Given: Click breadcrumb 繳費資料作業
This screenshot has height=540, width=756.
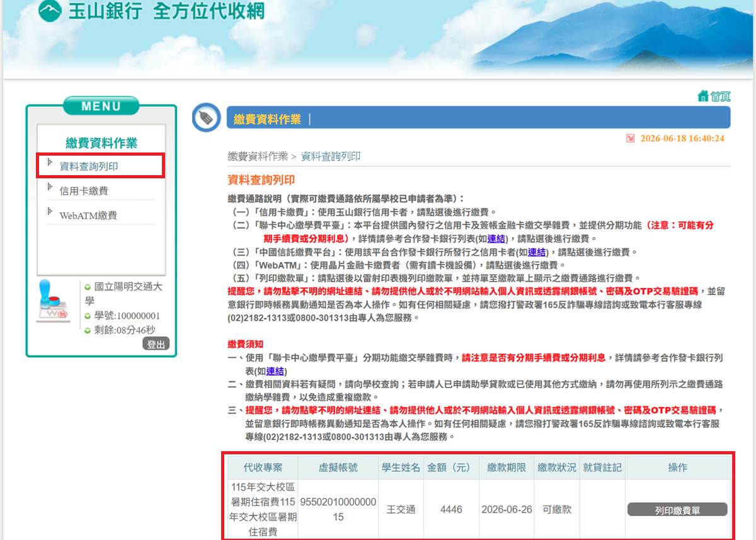Looking at the screenshot, I should (258, 156).
